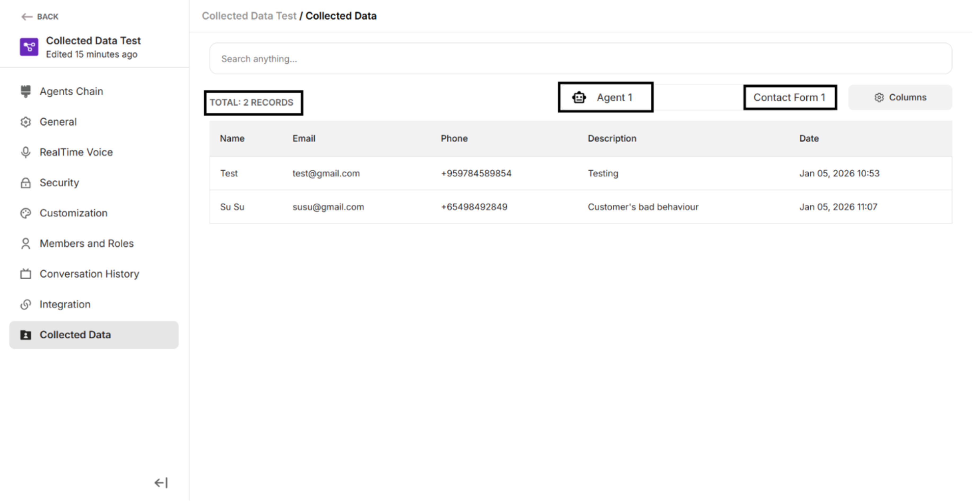Click the robot icon next to Agent 1
This screenshot has height=501, width=980.
tap(579, 97)
